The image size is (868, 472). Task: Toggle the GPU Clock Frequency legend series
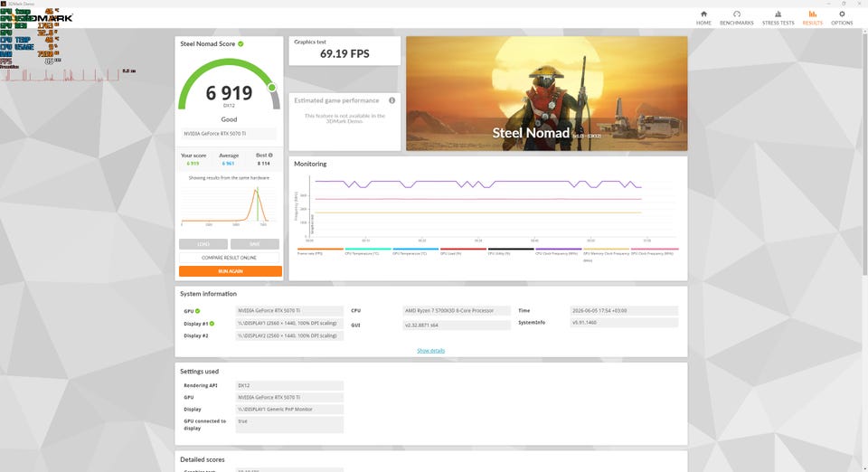point(655,250)
